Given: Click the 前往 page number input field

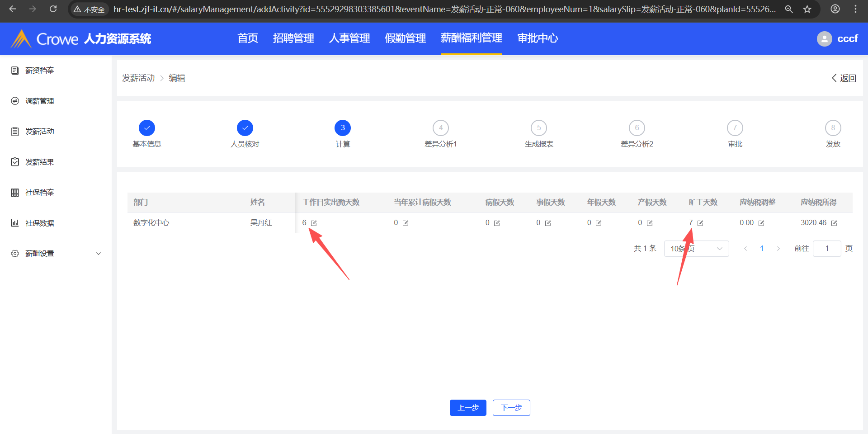Looking at the screenshot, I should 826,249.
